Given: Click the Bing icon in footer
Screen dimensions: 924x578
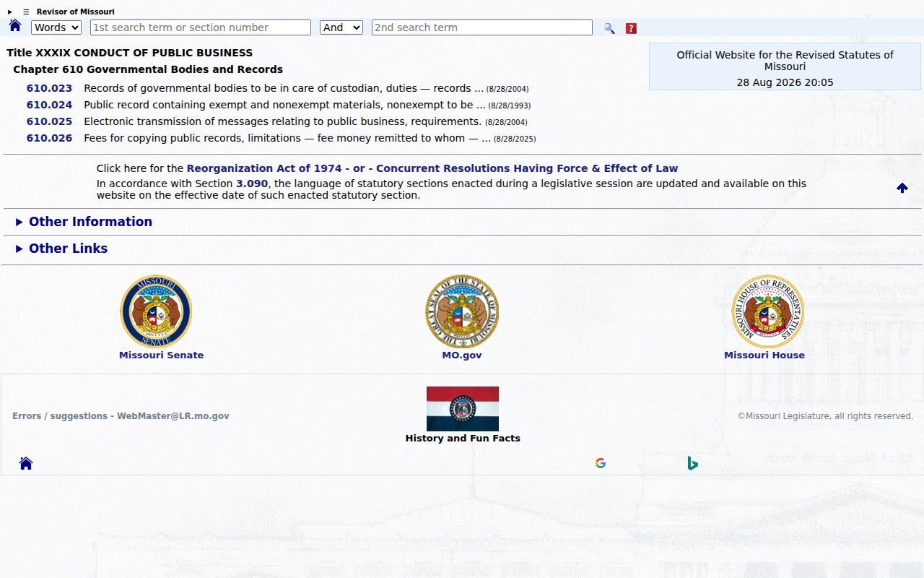Looking at the screenshot, I should 693,463.
